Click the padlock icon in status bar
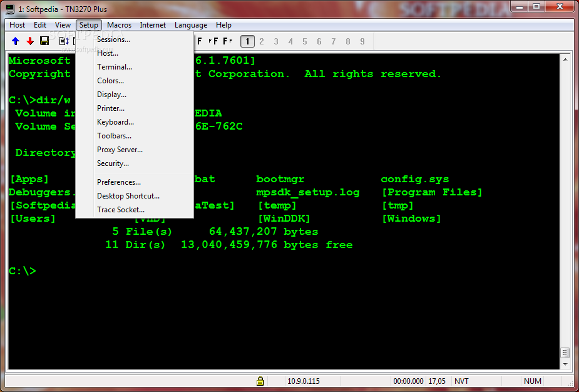The height and width of the screenshot is (392, 579). coord(260,381)
